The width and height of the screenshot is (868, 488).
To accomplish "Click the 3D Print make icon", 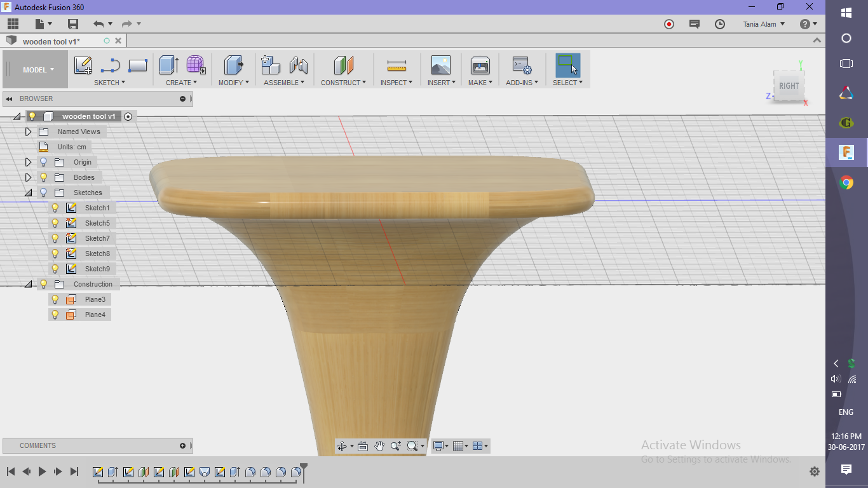I will [x=480, y=65].
